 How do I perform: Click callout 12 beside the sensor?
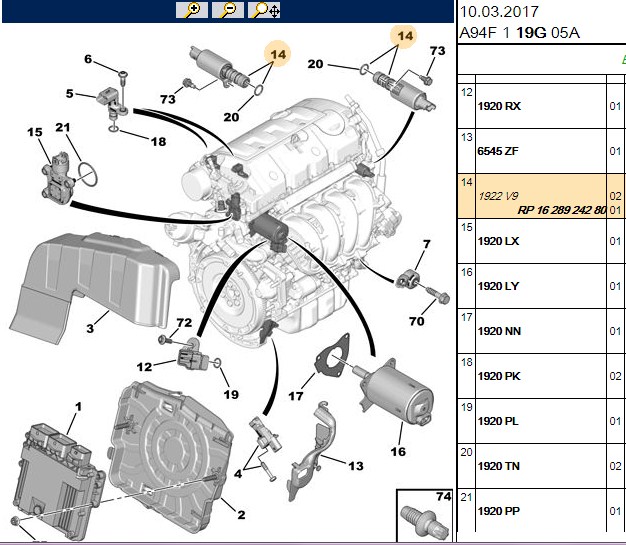144,367
